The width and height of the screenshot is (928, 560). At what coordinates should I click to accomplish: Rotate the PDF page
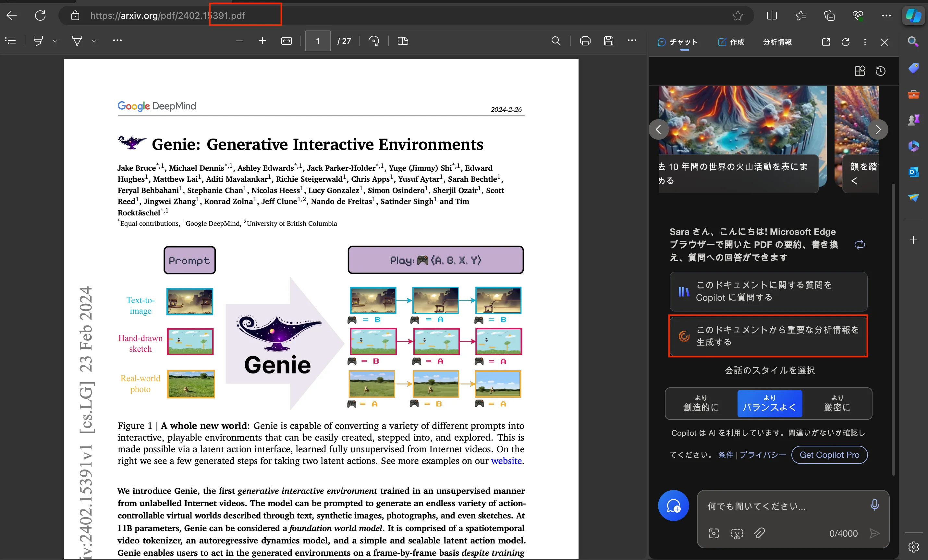coord(373,41)
